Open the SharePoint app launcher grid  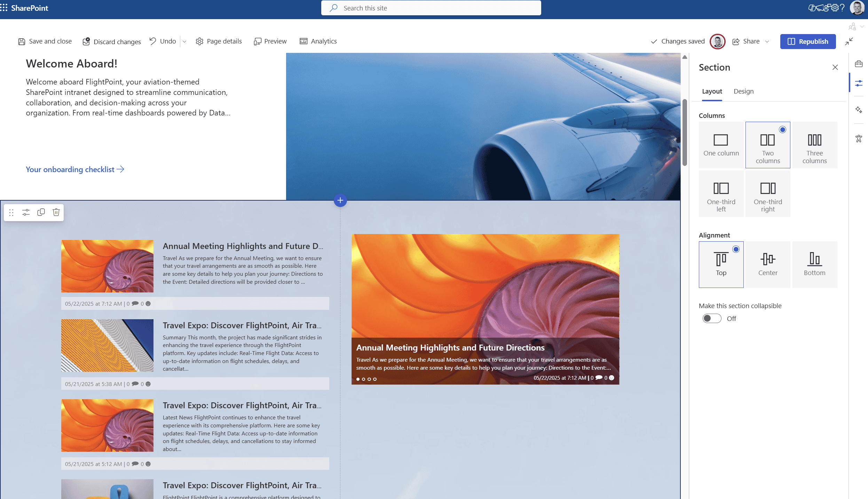tap(4, 8)
